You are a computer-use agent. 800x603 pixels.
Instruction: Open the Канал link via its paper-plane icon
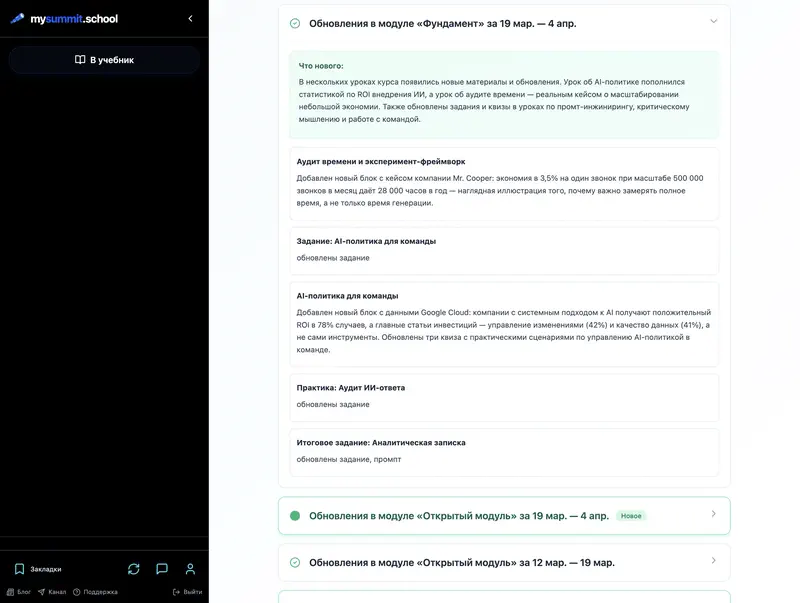pos(41,591)
